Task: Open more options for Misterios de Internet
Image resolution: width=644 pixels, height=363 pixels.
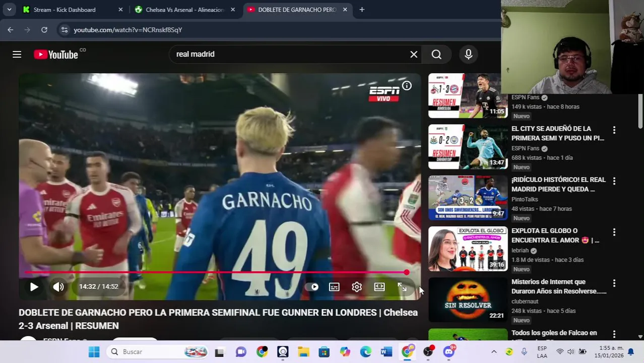Action: [614, 283]
